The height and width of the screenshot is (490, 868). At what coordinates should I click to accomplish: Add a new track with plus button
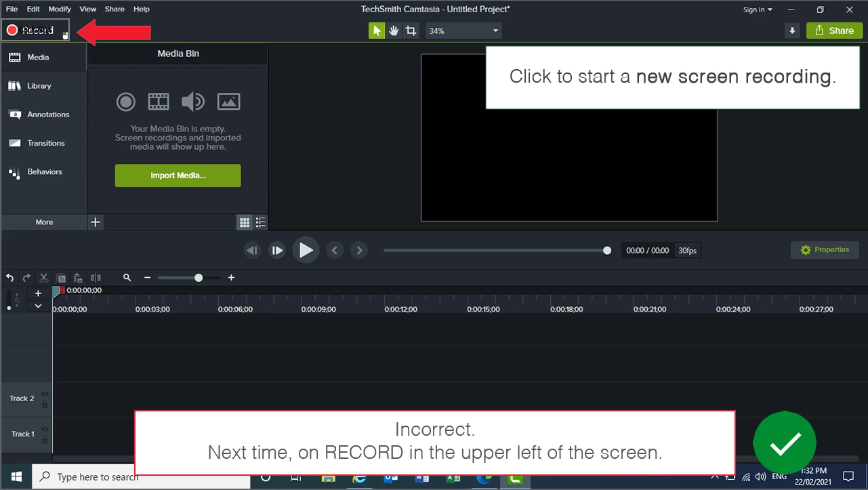point(39,293)
